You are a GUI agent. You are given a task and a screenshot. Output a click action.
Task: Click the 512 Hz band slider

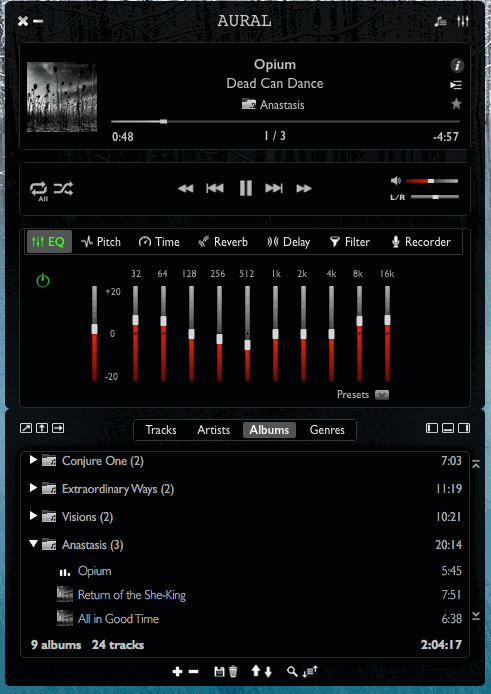(x=247, y=333)
